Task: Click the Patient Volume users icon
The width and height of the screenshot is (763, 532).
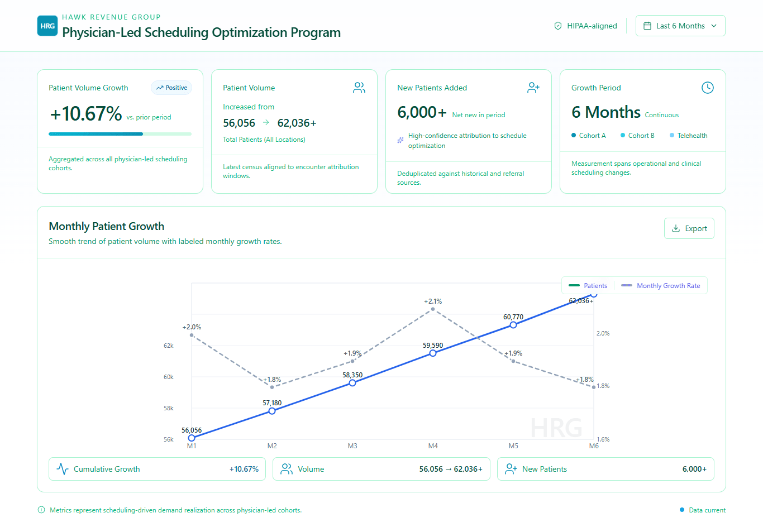Action: 359,88
